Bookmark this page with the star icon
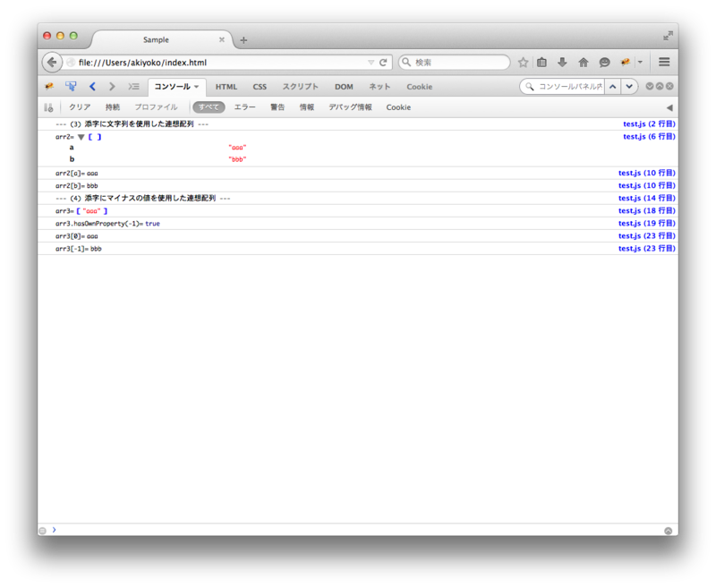Image resolution: width=716 pixels, height=588 pixels. click(x=524, y=63)
